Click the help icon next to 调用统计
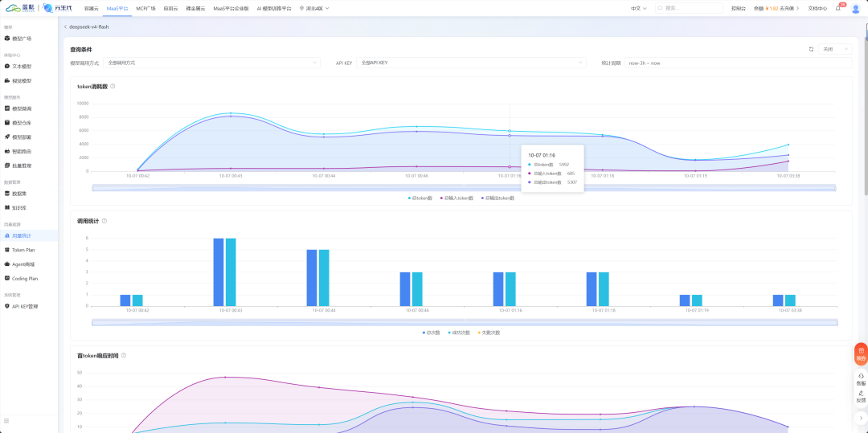This screenshot has height=433, width=868. (104, 221)
